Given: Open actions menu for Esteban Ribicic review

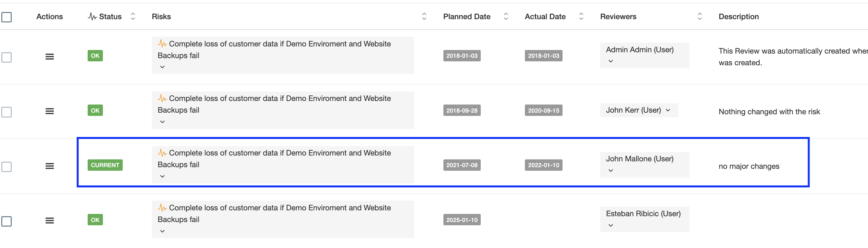Looking at the screenshot, I should [x=50, y=221].
